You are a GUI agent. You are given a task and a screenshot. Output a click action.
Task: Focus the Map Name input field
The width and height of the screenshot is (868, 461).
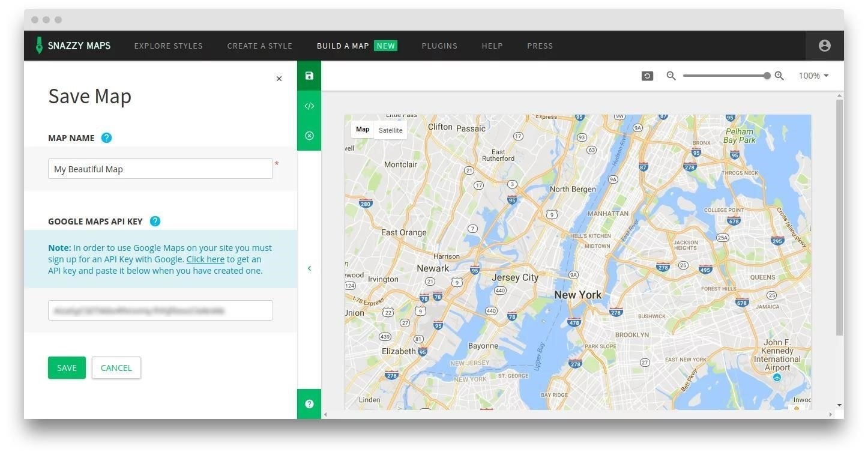point(160,169)
